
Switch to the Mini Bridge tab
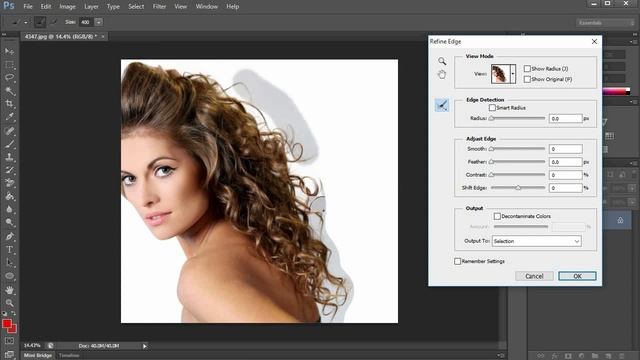(38, 356)
